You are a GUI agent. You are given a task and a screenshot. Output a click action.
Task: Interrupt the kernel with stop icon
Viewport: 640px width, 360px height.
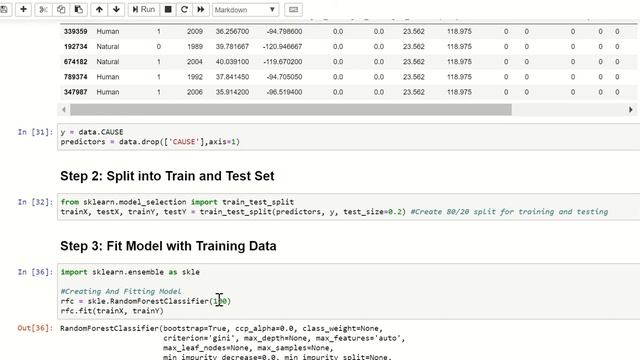[168, 9]
